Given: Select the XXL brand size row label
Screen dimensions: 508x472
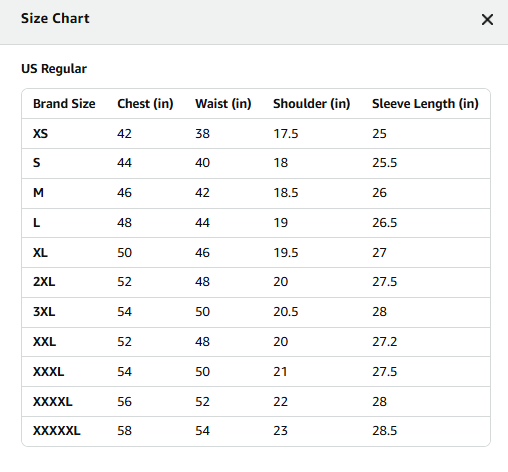Looking at the screenshot, I should tap(44, 342).
